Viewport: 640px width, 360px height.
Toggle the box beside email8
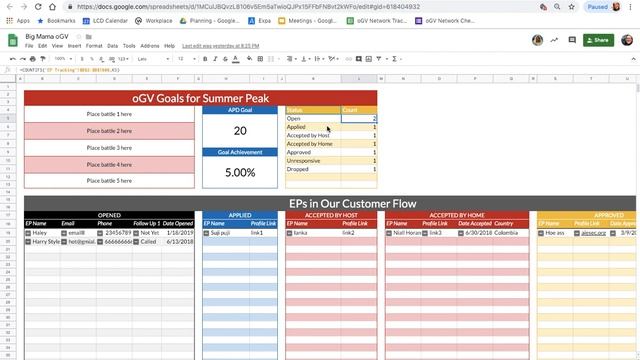(64, 233)
